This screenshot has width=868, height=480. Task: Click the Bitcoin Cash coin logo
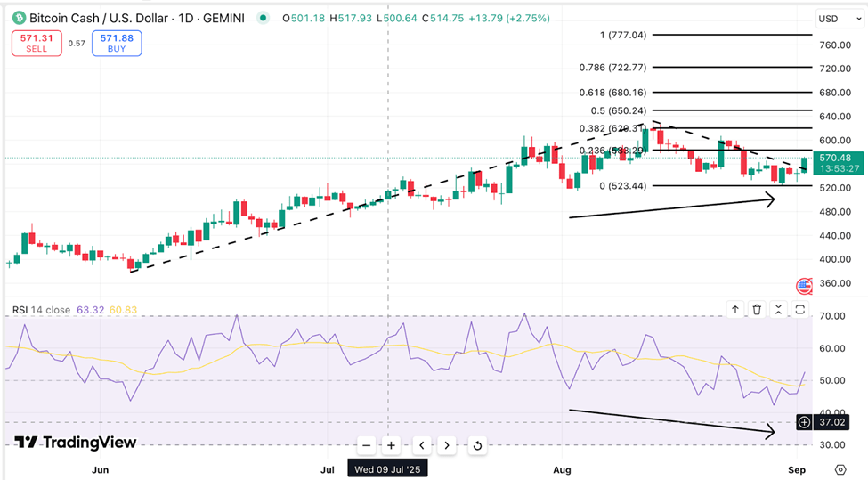click(18, 18)
